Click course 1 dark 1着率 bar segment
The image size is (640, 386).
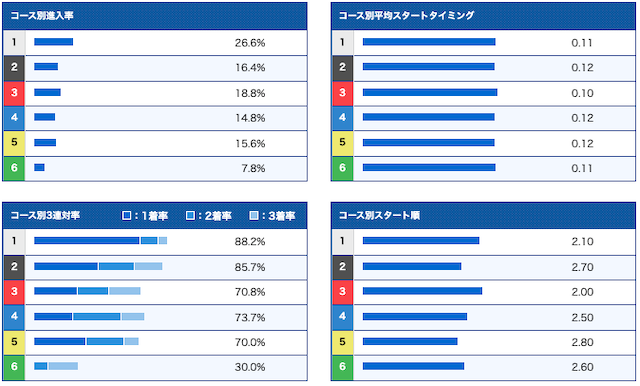pos(87,241)
